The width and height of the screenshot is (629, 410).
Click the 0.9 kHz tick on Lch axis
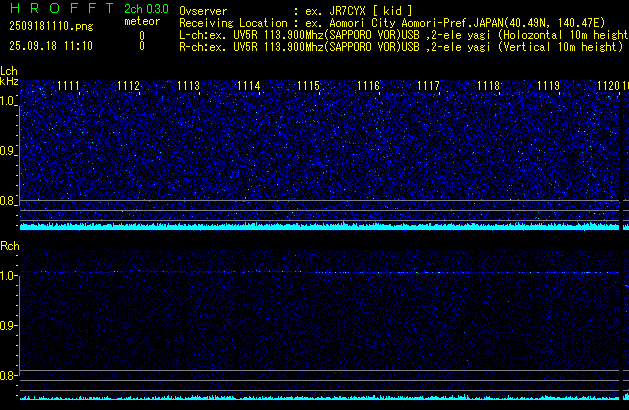pos(8,151)
